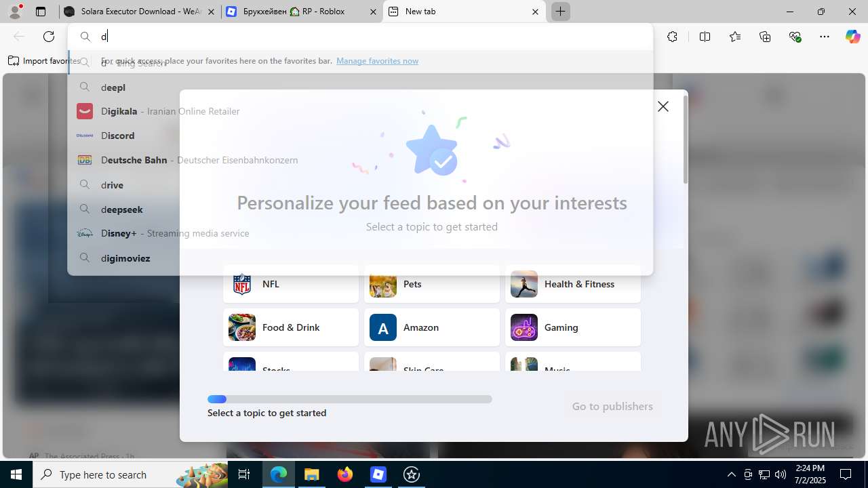
Task: Open Task View on taskbar
Action: coord(244,474)
